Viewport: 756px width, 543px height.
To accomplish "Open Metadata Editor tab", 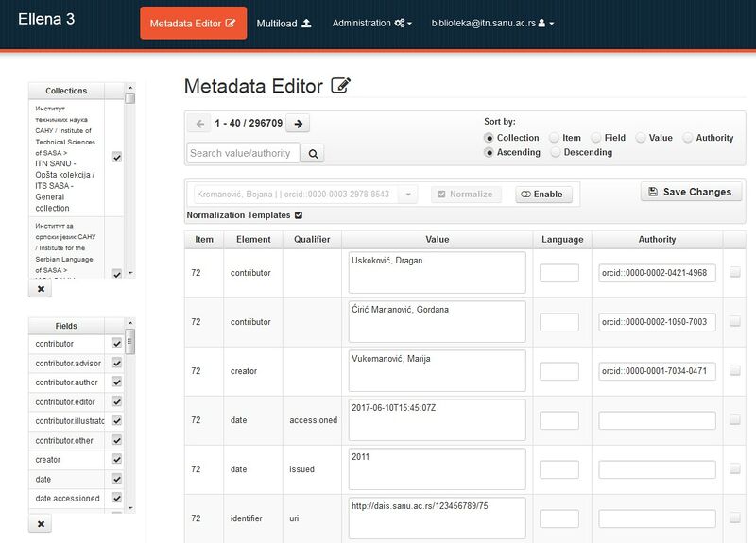I will tap(194, 24).
